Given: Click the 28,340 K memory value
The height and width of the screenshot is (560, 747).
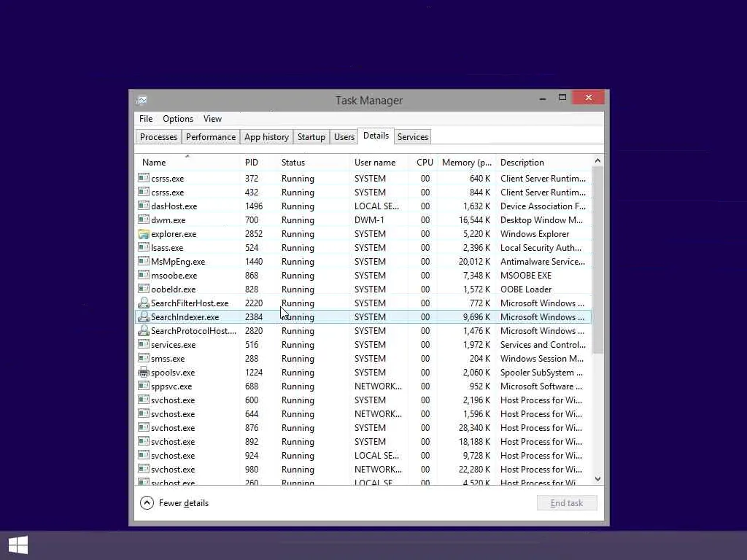Looking at the screenshot, I should pyautogui.click(x=474, y=427).
